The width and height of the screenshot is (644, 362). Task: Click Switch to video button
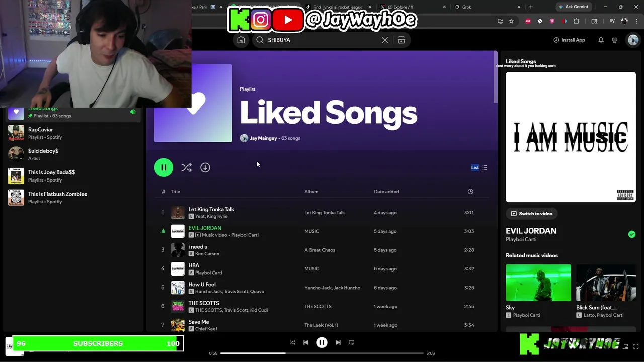[532, 214]
